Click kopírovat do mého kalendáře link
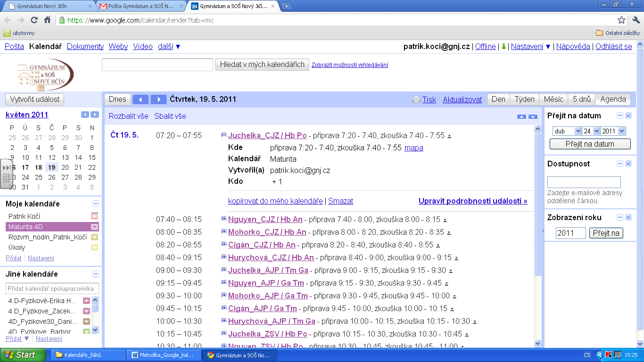 click(275, 201)
